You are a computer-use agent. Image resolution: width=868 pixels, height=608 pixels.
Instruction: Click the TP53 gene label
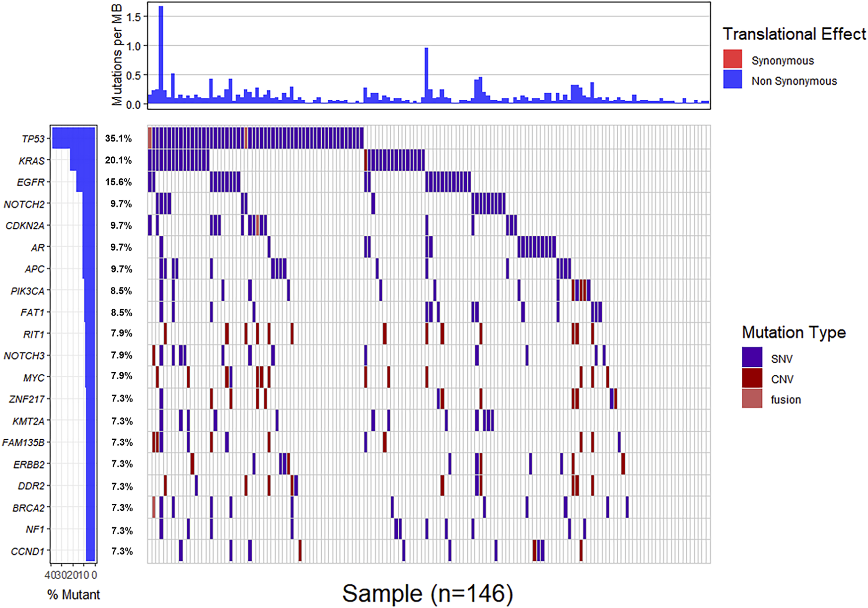[33, 139]
